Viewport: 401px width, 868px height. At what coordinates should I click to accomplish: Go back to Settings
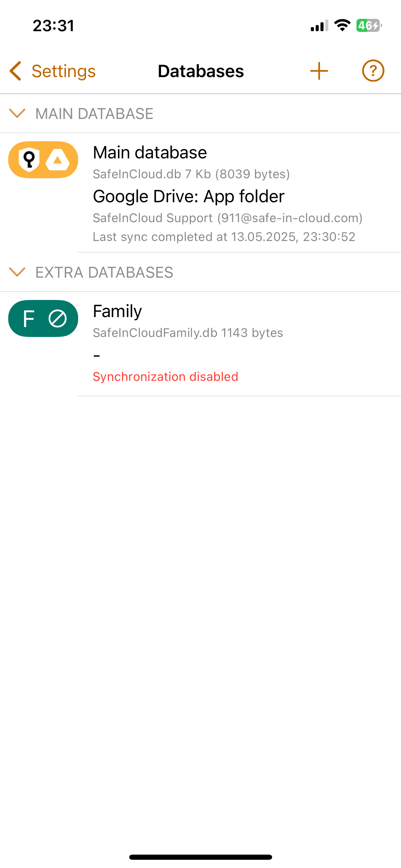[x=63, y=71]
